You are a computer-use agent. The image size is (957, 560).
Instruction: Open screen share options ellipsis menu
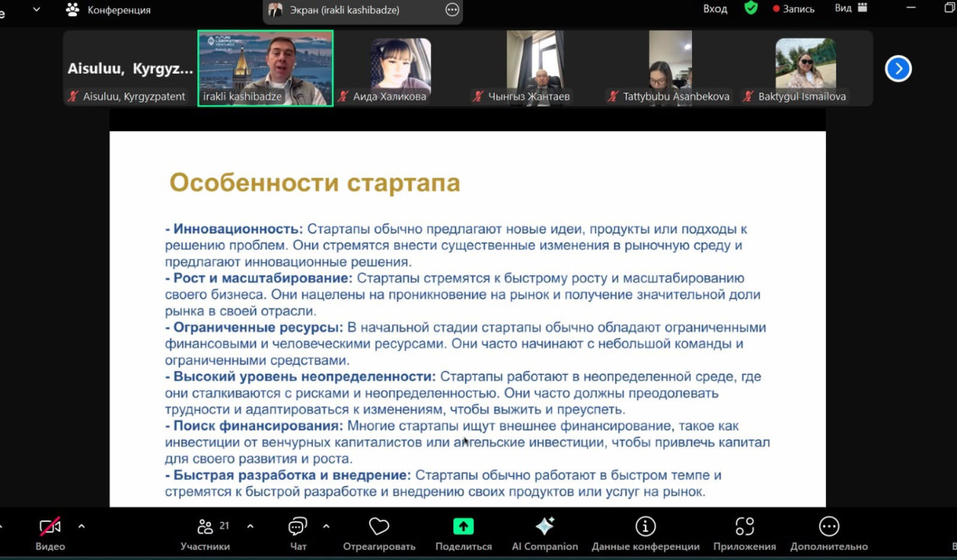point(452,10)
